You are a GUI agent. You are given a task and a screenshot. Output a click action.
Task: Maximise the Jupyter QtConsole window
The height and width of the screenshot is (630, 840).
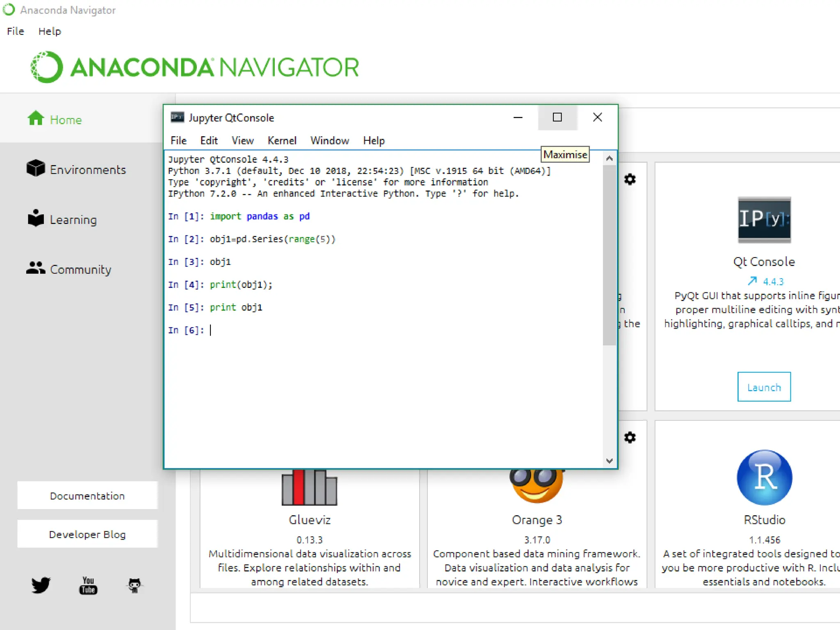pyautogui.click(x=557, y=117)
